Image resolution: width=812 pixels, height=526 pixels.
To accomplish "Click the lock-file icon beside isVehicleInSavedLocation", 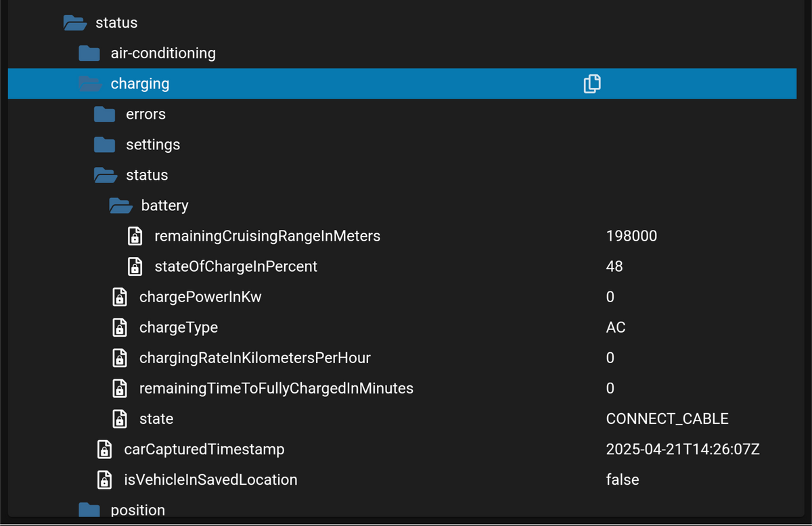I will (x=105, y=479).
